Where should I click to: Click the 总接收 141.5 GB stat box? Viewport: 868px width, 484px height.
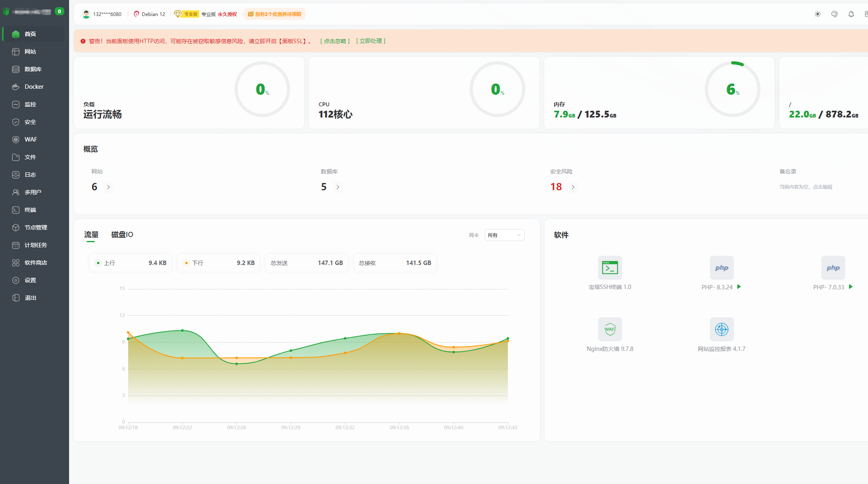[x=395, y=263]
